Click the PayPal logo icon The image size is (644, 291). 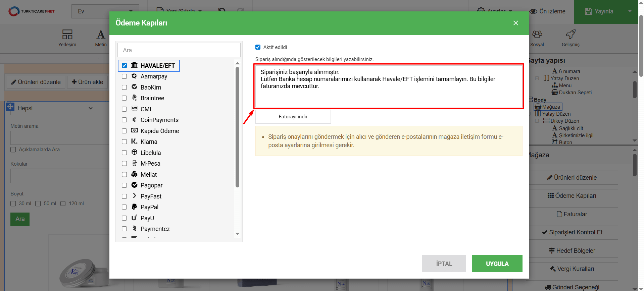point(134,207)
